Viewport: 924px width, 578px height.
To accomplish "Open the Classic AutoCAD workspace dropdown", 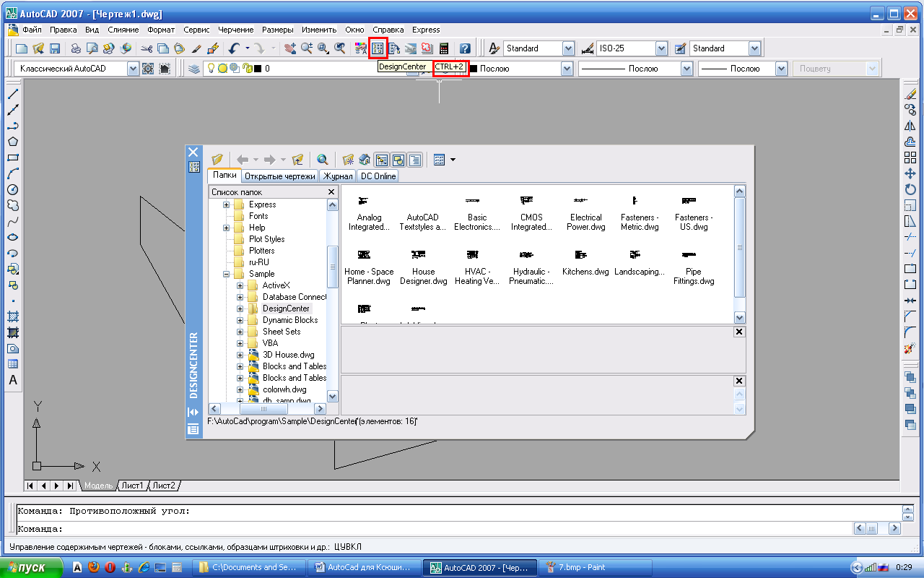I will tap(133, 69).
